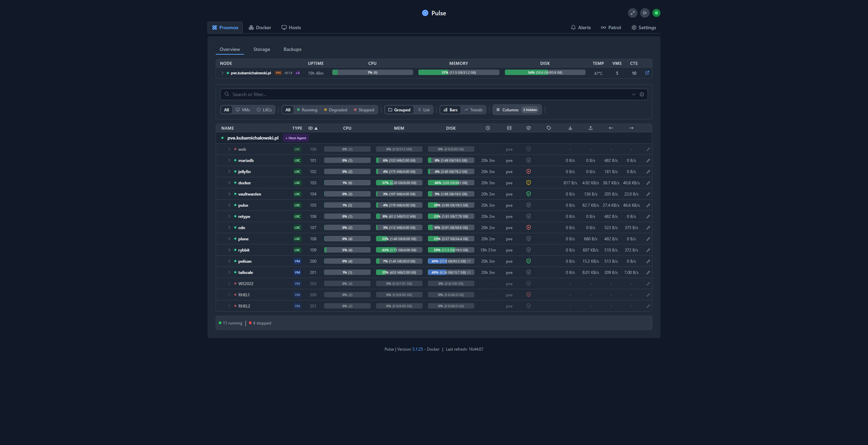Open the 5.1.25 version link in footer
This screenshot has height=445, width=868.
[x=417, y=349]
